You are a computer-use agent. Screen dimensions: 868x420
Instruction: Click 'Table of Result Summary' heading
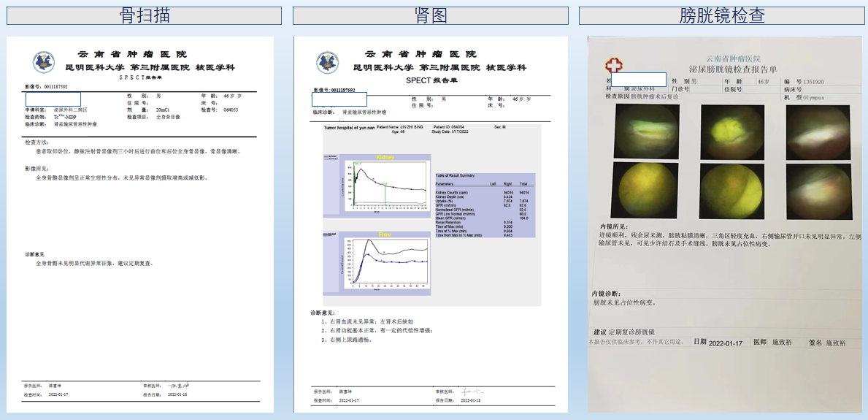click(456, 175)
